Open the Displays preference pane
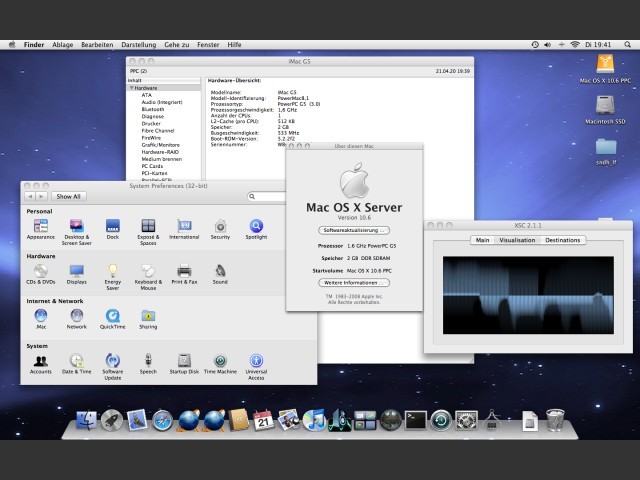640x480 pixels. tap(76, 274)
